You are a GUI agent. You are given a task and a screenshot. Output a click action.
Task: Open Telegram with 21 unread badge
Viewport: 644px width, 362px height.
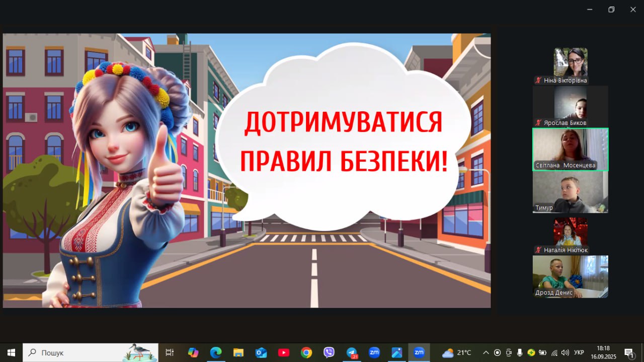coord(352,352)
